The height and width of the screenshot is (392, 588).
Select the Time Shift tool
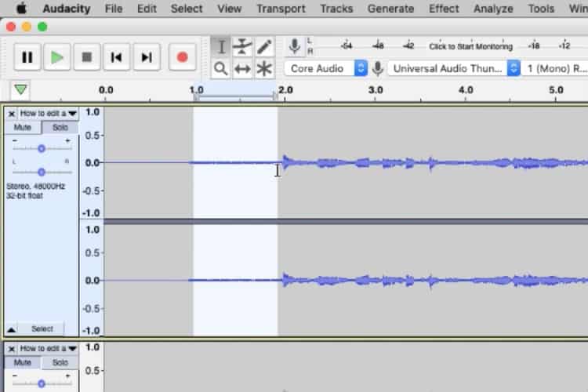(242, 69)
